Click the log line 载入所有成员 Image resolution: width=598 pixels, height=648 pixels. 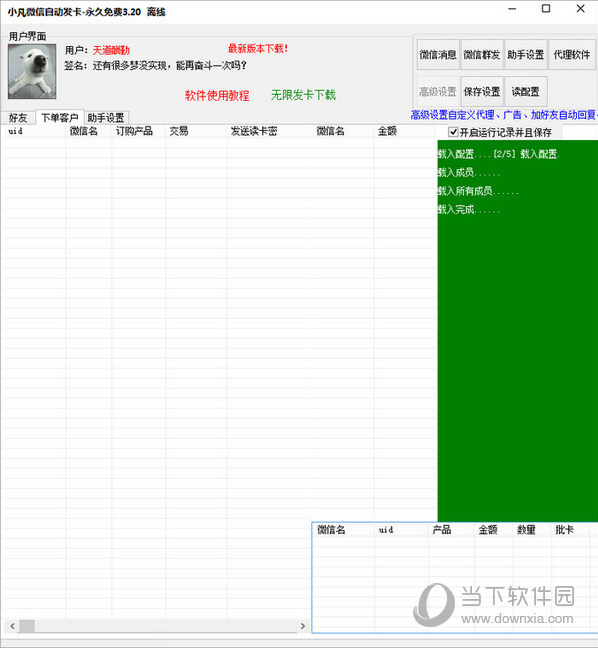[x=478, y=191]
